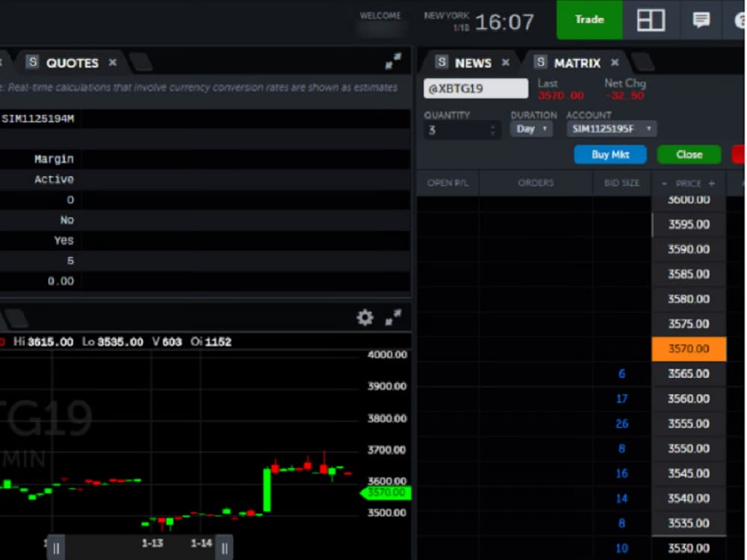
Task: Close the NEWS tab
Action: click(x=506, y=63)
